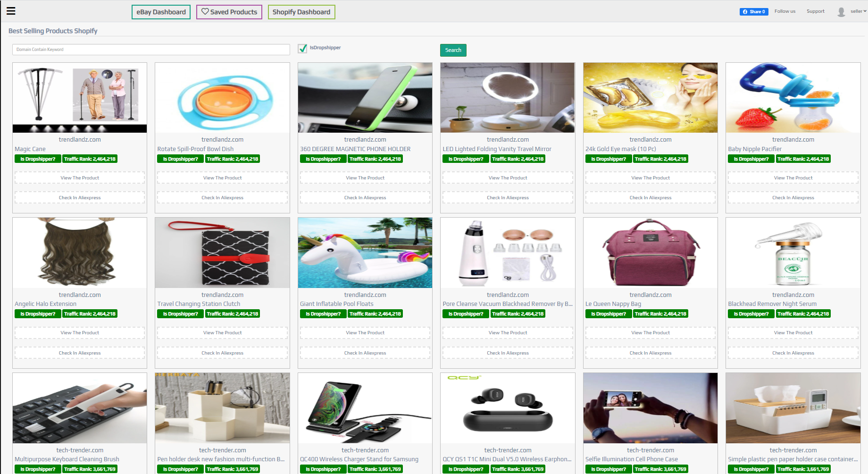Open the 360 Degree Magnetic Phone Holder image
Screen dimensions: 868x474
tap(365, 98)
